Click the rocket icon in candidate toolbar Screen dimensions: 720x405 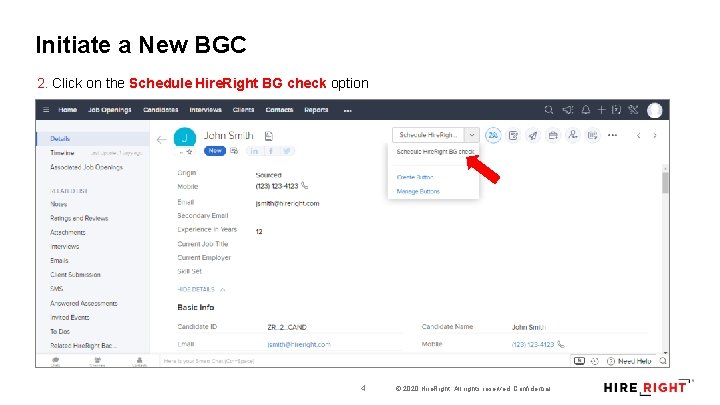click(x=533, y=135)
